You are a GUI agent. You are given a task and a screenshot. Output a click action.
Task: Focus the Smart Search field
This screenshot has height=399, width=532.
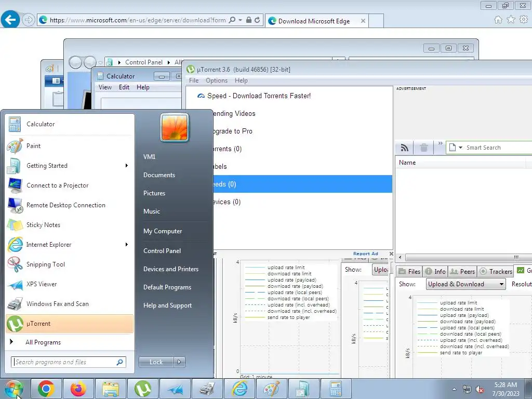(x=498, y=148)
